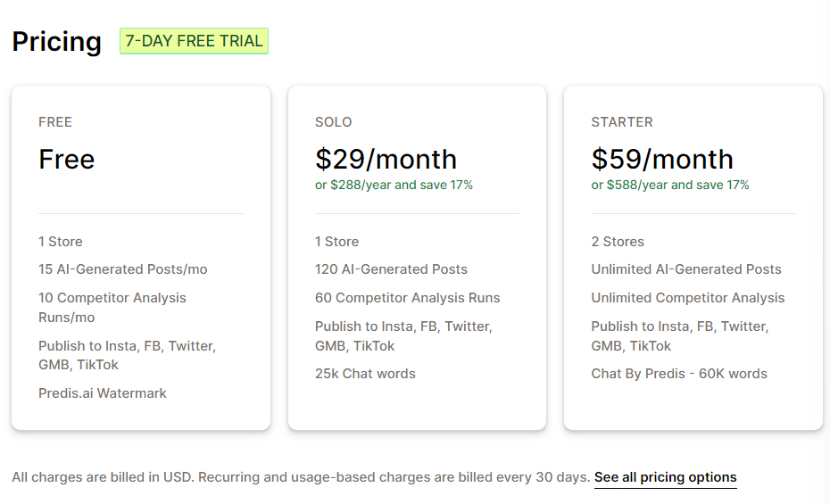The width and height of the screenshot is (830, 504).
Task: Click the $288/year savings text
Action: [394, 186]
